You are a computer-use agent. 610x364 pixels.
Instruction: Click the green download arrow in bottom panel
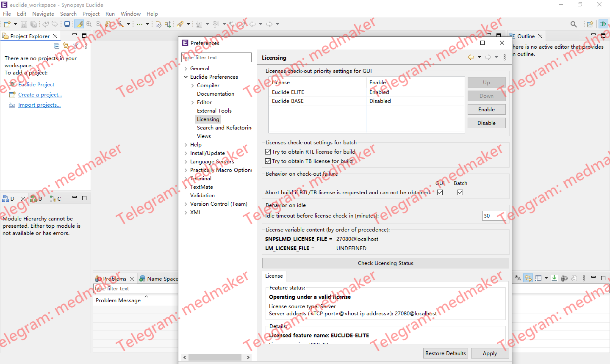554,278
